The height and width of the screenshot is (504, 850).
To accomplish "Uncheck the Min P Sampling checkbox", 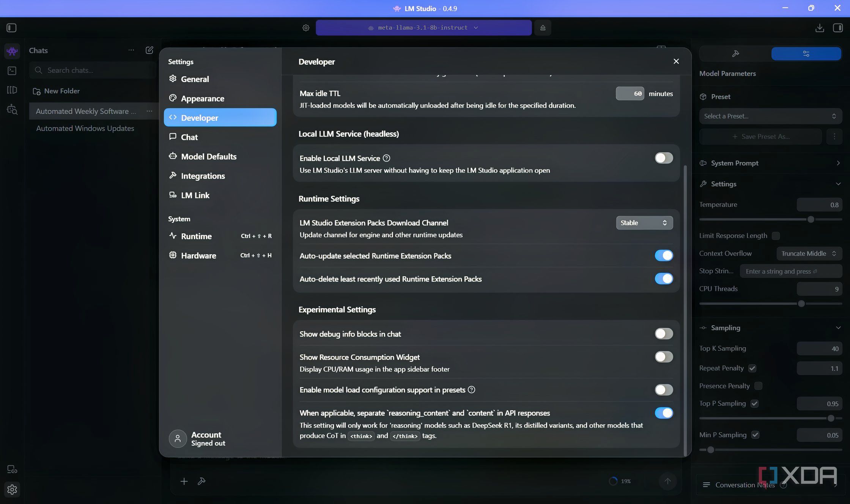I will pyautogui.click(x=755, y=435).
